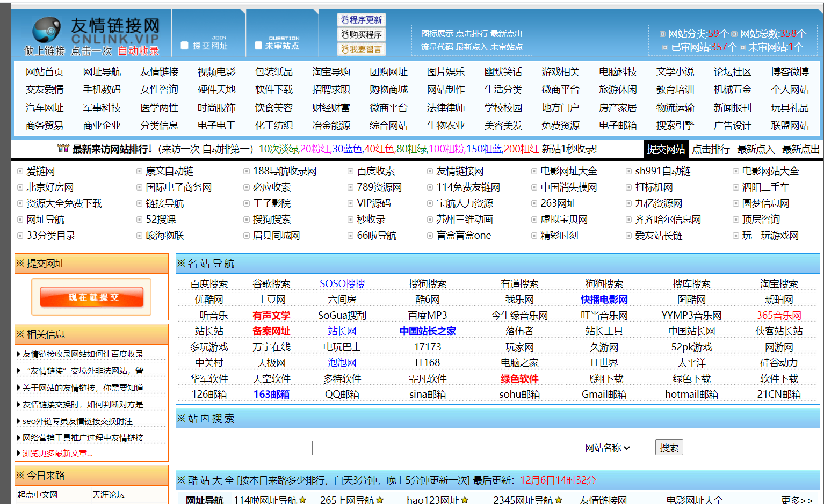Click the arrow bullet before 浏览更多最新文章
824x504 pixels.
click(x=19, y=454)
